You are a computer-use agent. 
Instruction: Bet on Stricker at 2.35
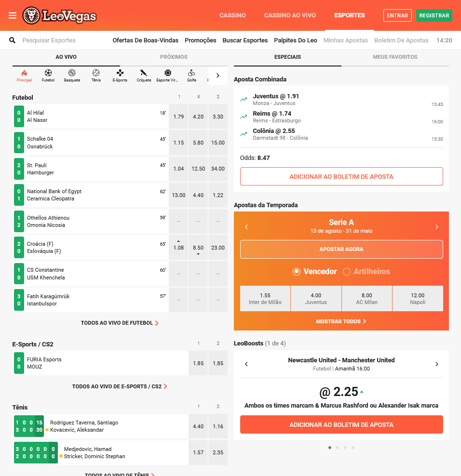[x=218, y=452]
